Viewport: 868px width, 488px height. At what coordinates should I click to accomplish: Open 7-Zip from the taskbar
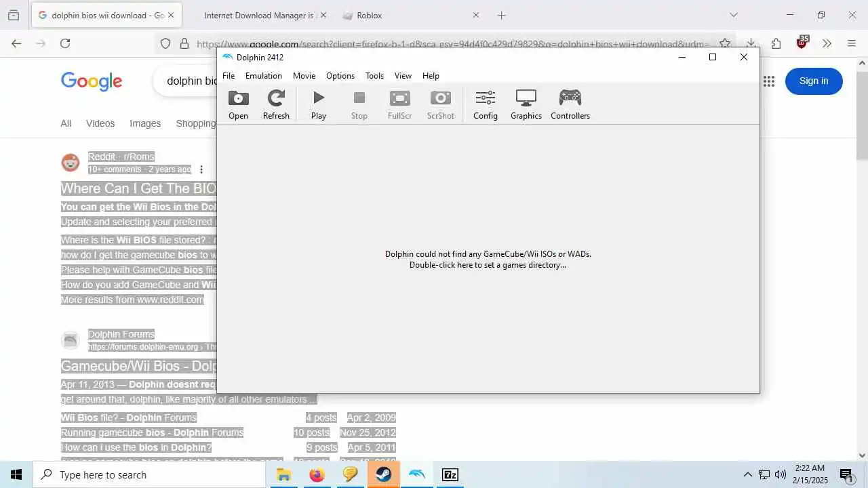click(450, 474)
